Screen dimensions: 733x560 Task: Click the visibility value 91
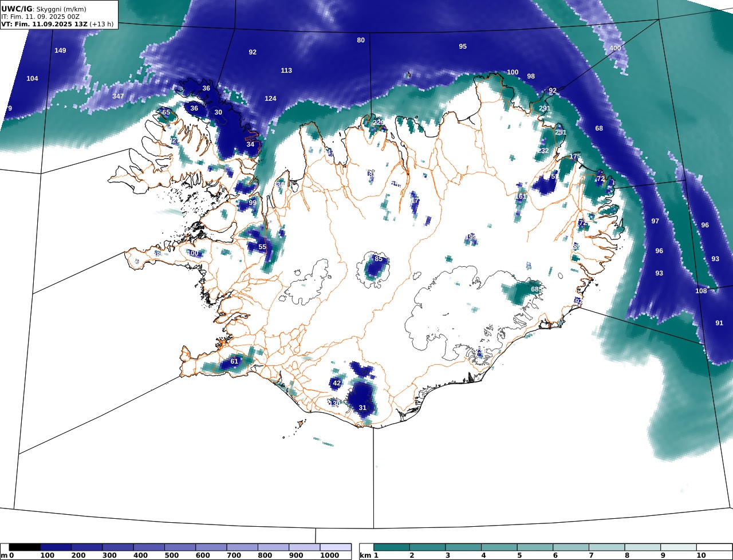tap(719, 323)
